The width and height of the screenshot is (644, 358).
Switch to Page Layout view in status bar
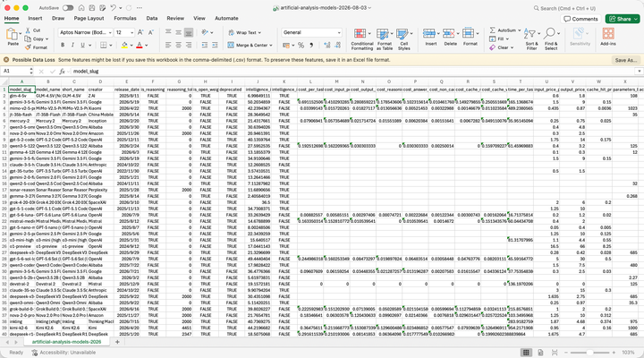tap(540, 353)
